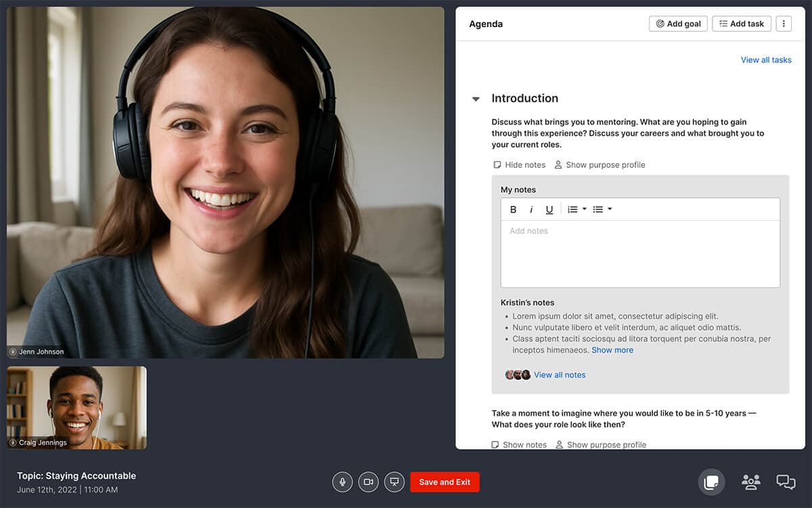
Task: Select Craig Jennings video thumbnail
Action: 76,408
